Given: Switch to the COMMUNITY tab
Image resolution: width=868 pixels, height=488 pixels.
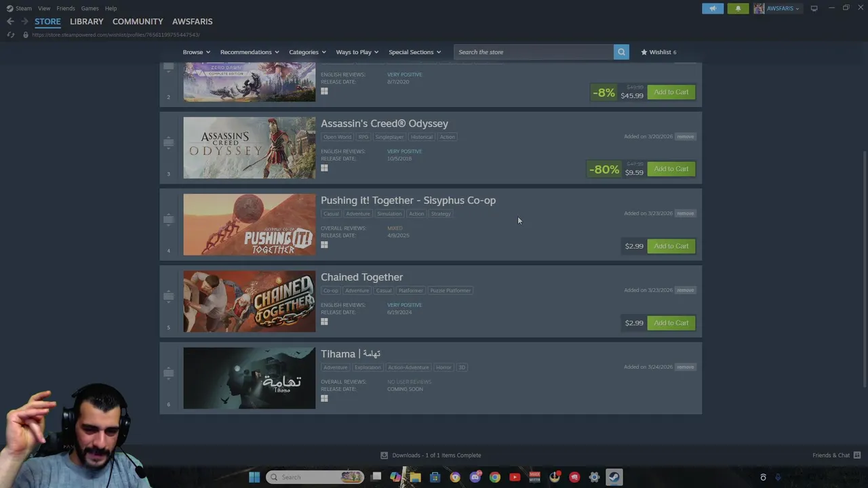Looking at the screenshot, I should (138, 22).
